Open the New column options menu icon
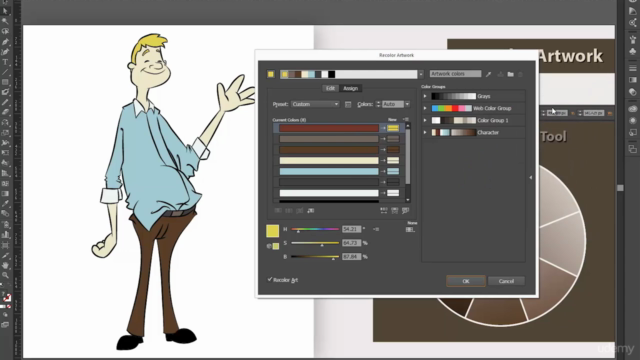640x360 pixels. (x=405, y=120)
